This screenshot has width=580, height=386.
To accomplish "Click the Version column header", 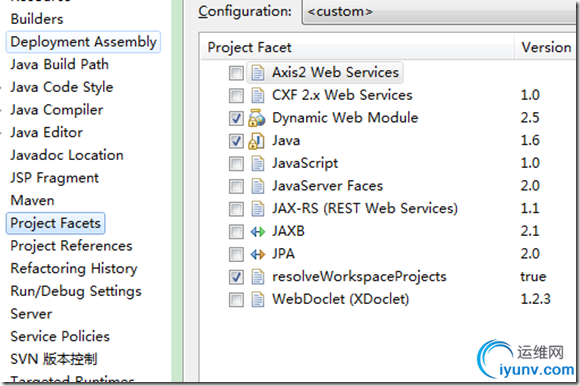I will coord(546,47).
